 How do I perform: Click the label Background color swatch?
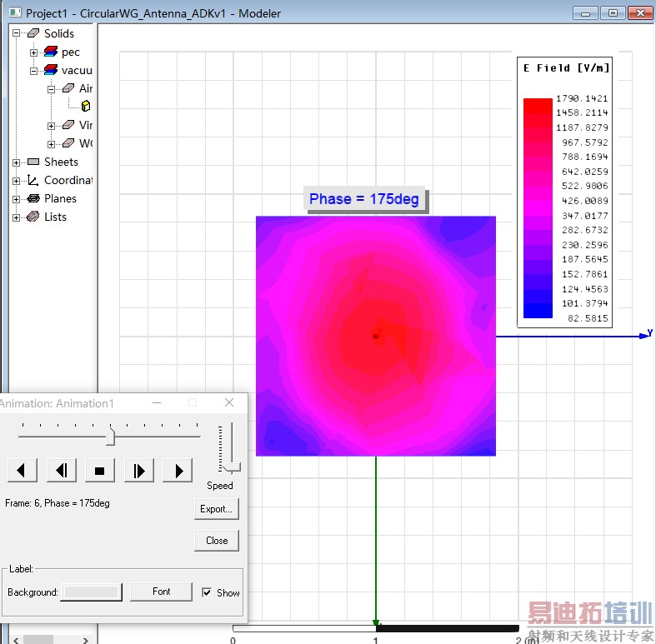click(x=93, y=592)
